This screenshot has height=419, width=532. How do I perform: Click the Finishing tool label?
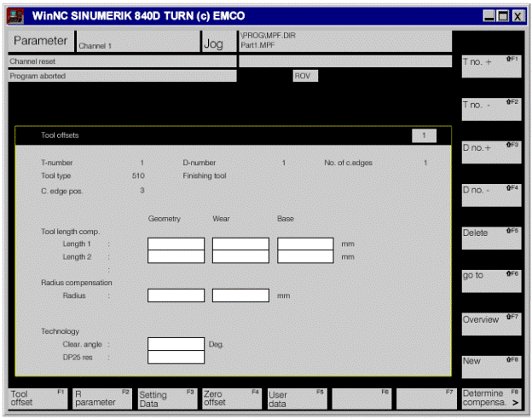[x=205, y=175]
